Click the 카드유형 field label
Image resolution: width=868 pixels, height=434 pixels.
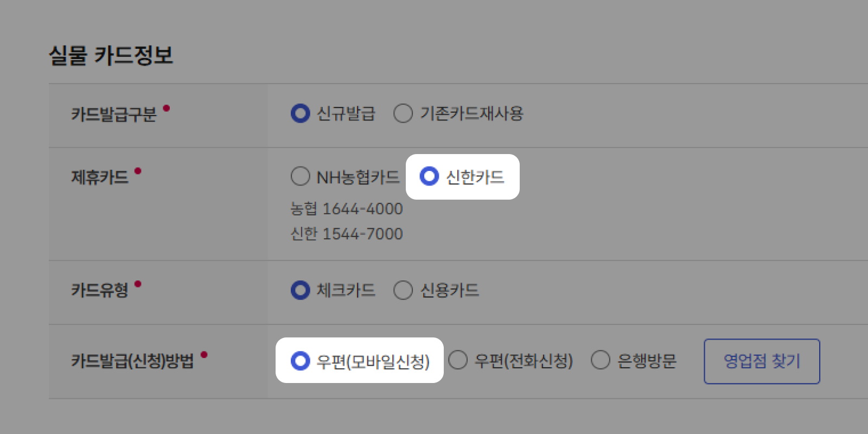(100, 290)
